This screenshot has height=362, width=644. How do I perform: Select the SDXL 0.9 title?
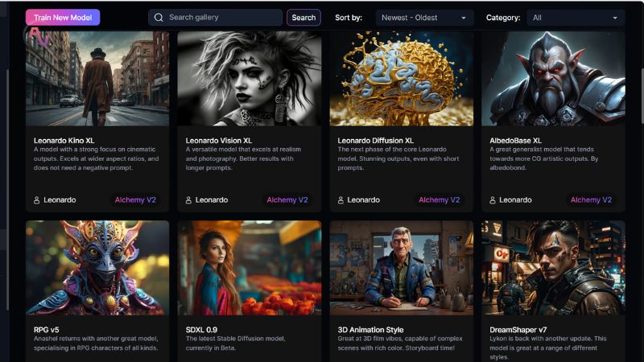pos(202,330)
